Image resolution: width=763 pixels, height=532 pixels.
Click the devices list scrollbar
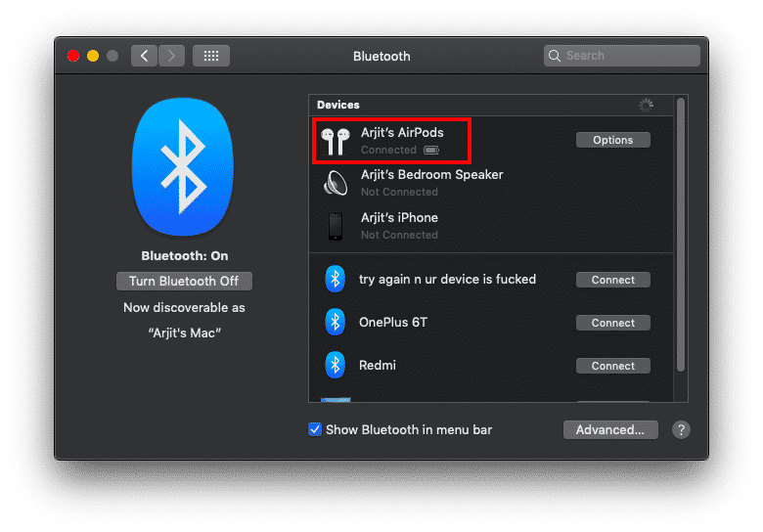pyautogui.click(x=681, y=235)
